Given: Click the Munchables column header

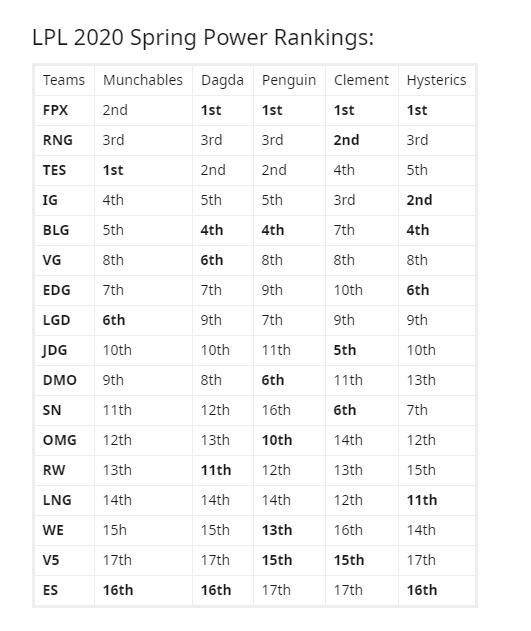Looking at the screenshot, I should click(x=143, y=80).
